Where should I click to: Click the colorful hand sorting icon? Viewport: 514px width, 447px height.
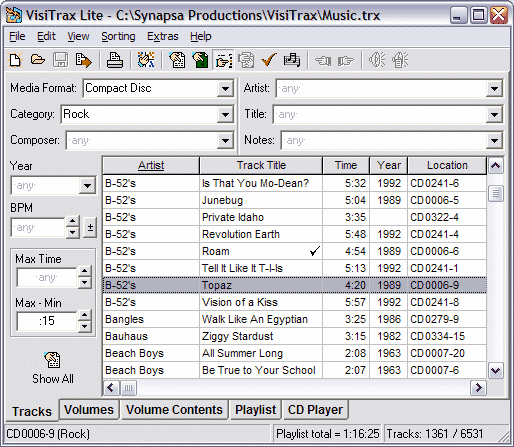(146, 60)
